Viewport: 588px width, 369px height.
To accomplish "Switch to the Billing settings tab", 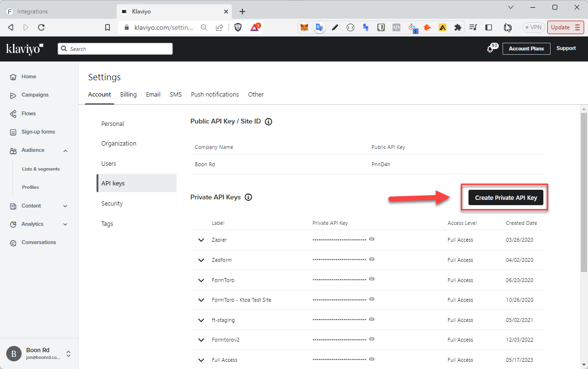I will 128,95.
